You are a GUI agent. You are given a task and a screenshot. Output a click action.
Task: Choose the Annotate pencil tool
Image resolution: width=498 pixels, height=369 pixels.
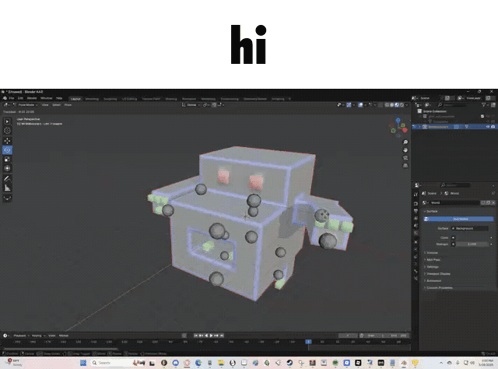click(x=7, y=178)
